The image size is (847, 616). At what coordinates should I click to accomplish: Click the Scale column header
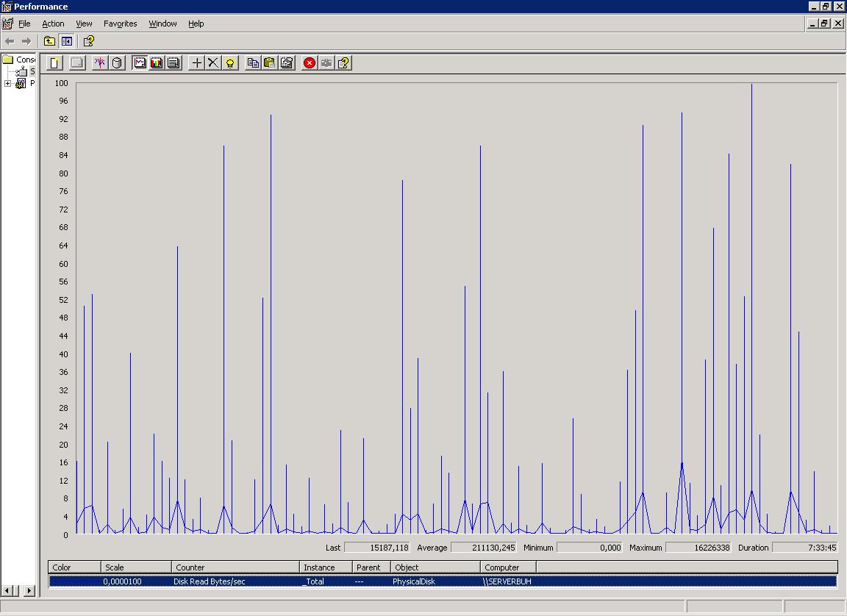tap(136, 567)
